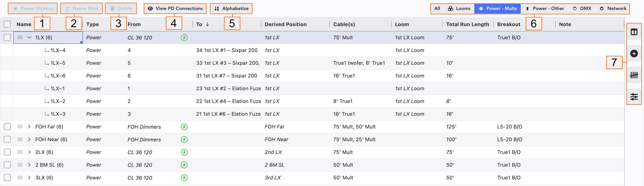The height and width of the screenshot is (186, 644).
Task: Click the tally marks icon in right sidebar
Action: pos(634,75)
